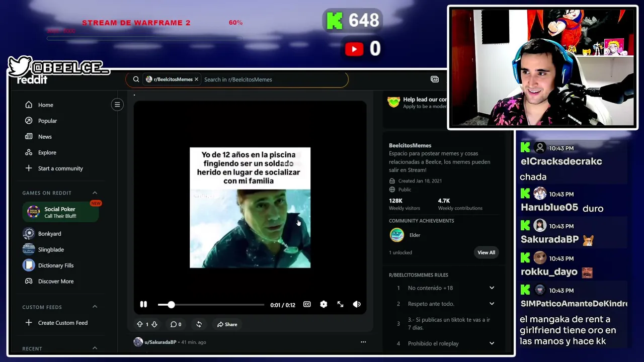644x362 pixels.
Task: Pause the meme video
Action: click(143, 304)
